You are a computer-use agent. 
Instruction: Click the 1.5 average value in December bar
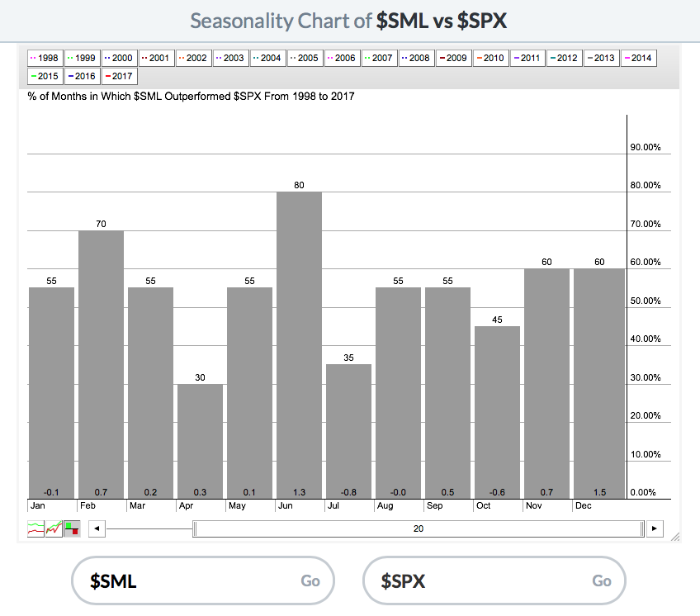point(599,492)
